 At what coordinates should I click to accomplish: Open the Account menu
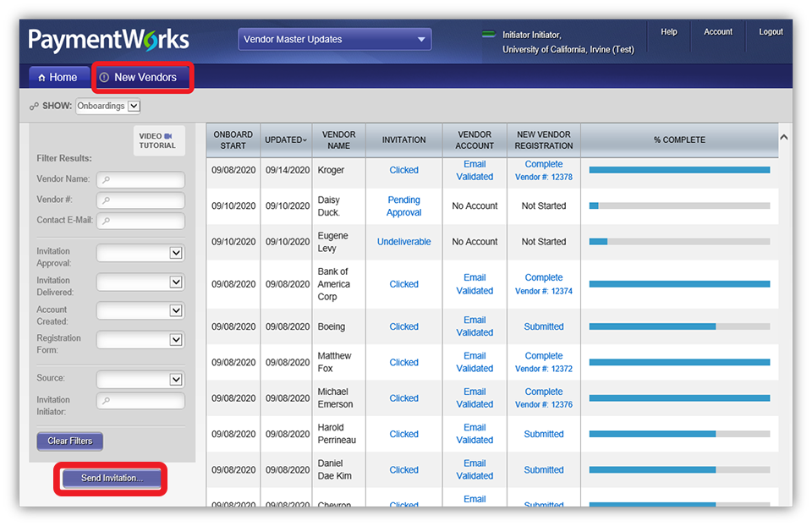click(x=718, y=32)
